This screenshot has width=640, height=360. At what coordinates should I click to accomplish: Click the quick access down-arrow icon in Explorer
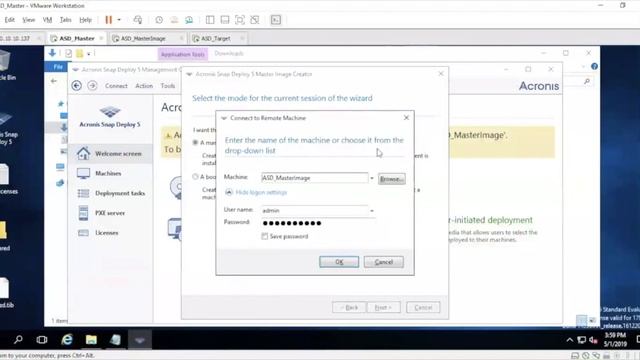(x=52, y=53)
